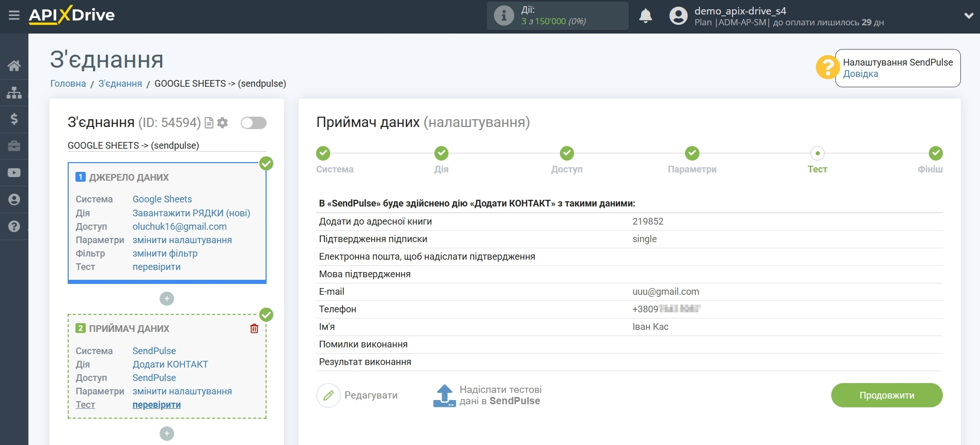Click the yellow question mark help icon
Screen dimensions: 980x445
tap(828, 67)
